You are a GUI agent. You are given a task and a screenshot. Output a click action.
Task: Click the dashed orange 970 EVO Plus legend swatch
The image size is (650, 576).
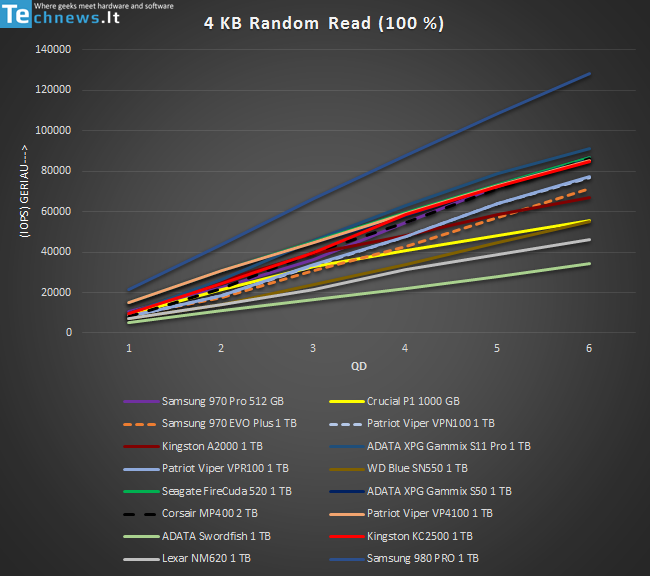pyautogui.click(x=140, y=424)
